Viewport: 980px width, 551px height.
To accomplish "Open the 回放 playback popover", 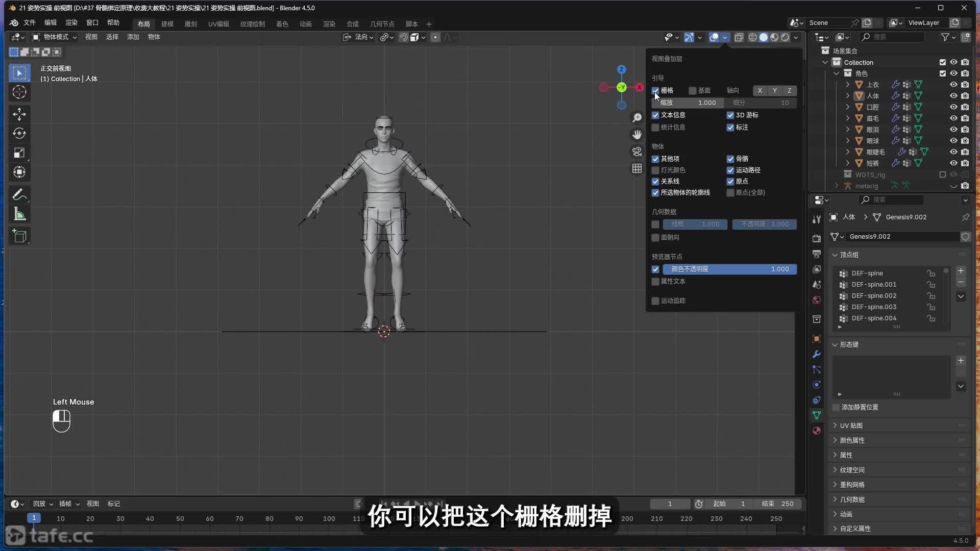I will [x=43, y=504].
